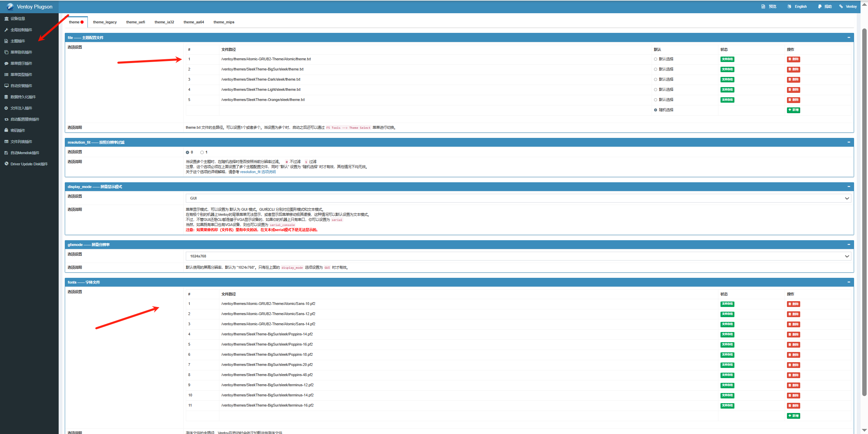The height and width of the screenshot is (434, 868).
Task: Open the 设备信息 device info sidebar icon
Action: [6, 19]
